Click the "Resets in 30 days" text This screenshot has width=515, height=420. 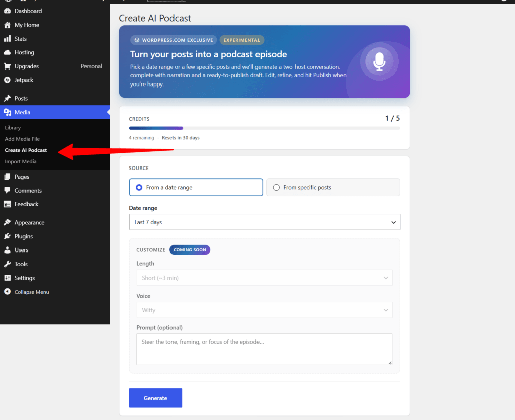(x=181, y=138)
